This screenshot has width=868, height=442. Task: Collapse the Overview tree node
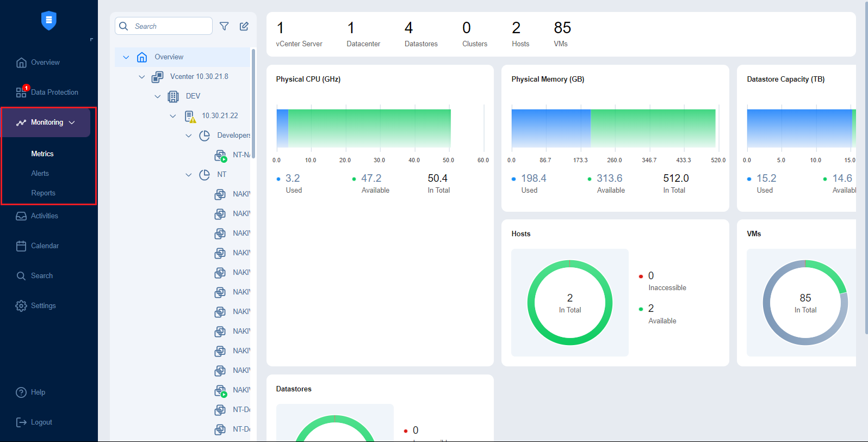pos(126,57)
